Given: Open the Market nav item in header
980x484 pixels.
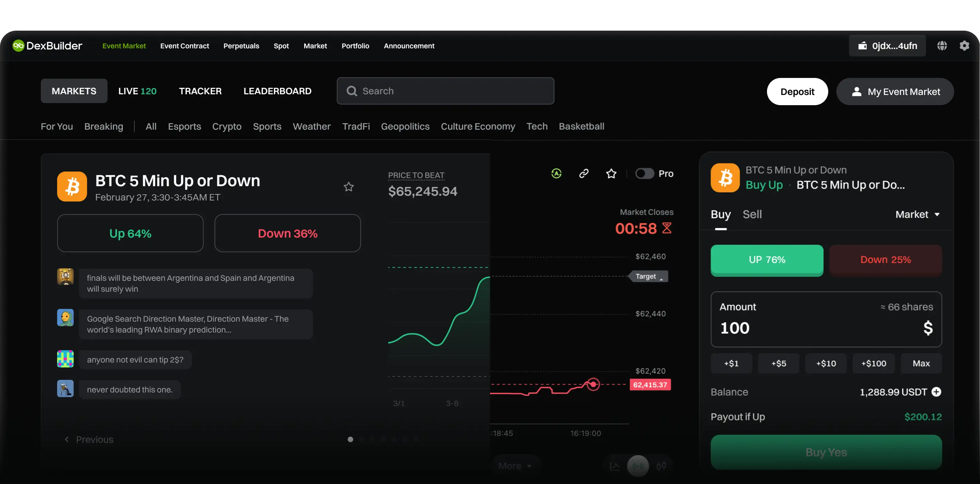Looking at the screenshot, I should tap(315, 46).
